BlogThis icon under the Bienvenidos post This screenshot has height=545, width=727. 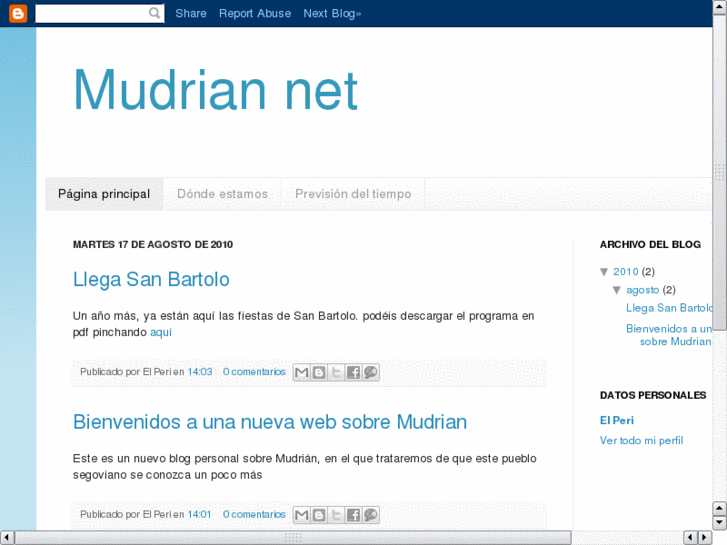point(319,515)
